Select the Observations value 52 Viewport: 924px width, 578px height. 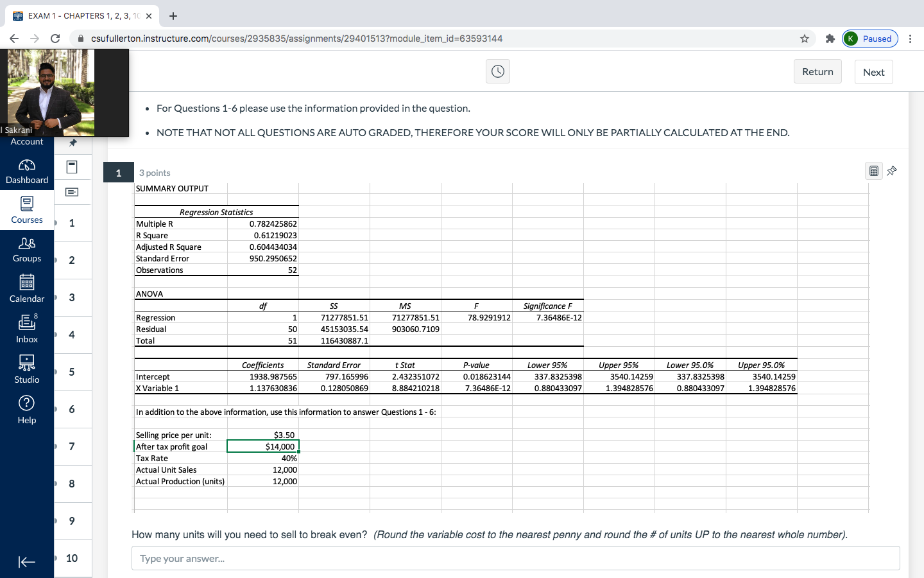point(293,270)
